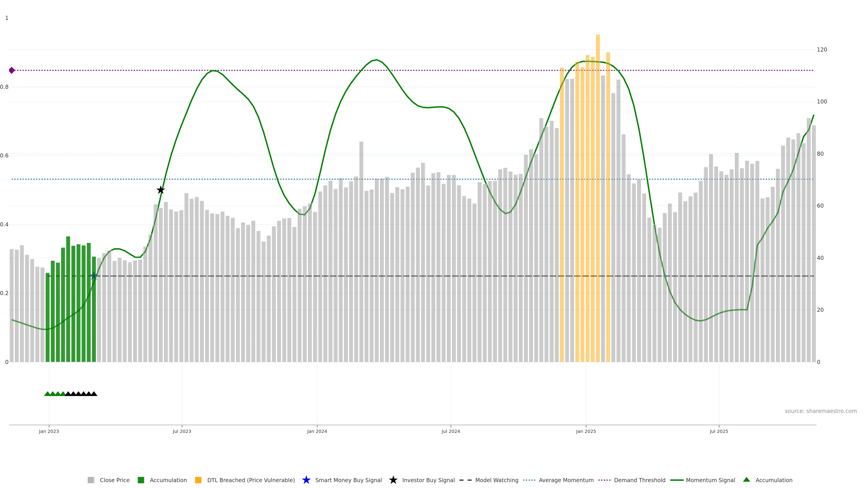
Task: Click the orange DTL Breached legend swatch
Action: tap(198, 480)
